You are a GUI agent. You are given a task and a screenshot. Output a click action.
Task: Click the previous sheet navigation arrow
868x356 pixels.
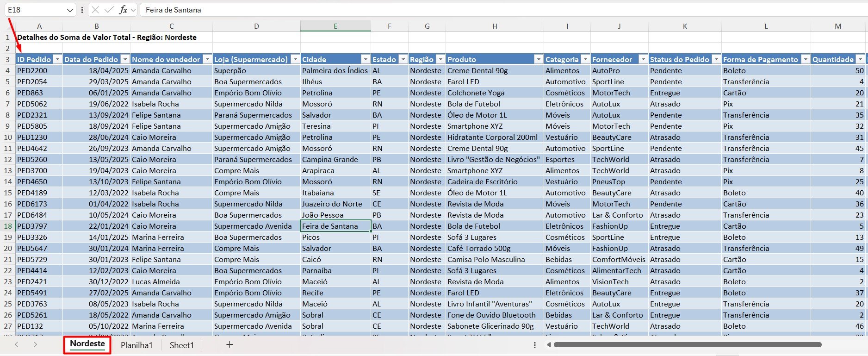(17, 344)
